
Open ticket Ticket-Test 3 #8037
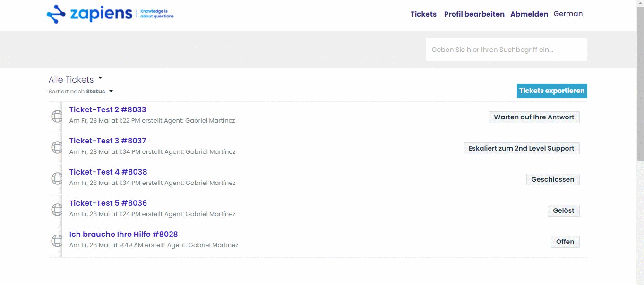coord(108,141)
